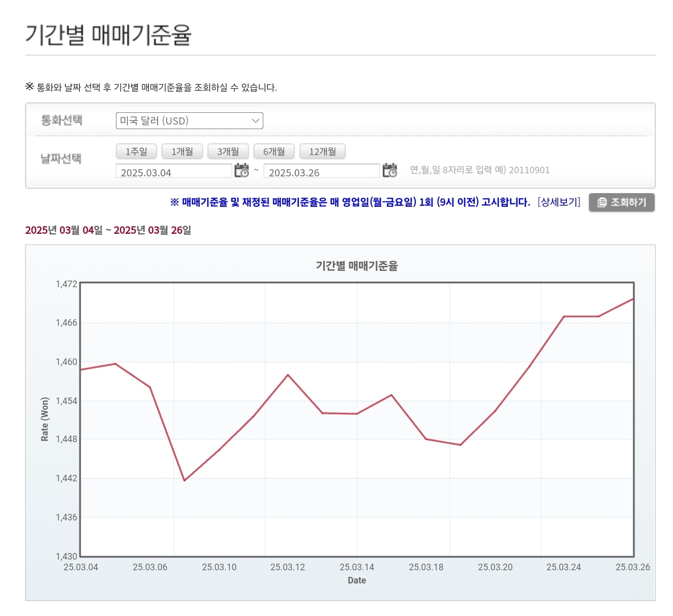The width and height of the screenshot is (673, 616).
Task: Click the 조회하기 search button
Action: (622, 202)
